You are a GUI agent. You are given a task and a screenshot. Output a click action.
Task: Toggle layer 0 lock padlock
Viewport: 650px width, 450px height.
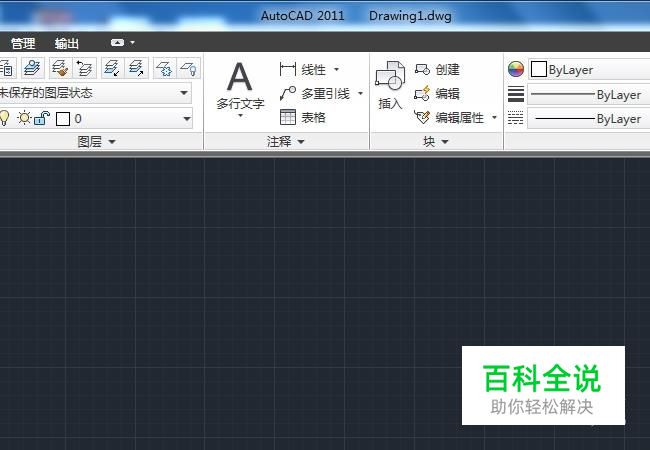click(42, 118)
